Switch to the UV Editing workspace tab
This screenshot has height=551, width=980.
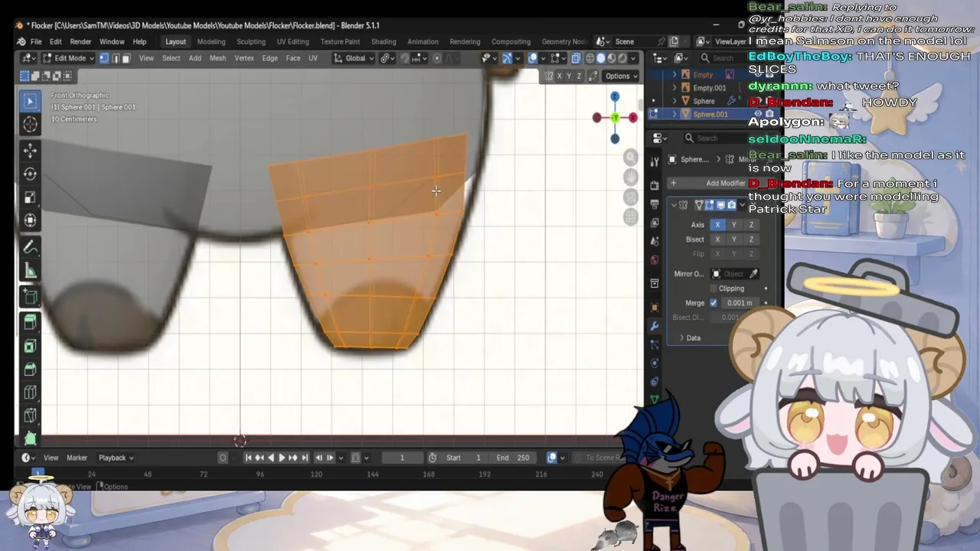(293, 41)
